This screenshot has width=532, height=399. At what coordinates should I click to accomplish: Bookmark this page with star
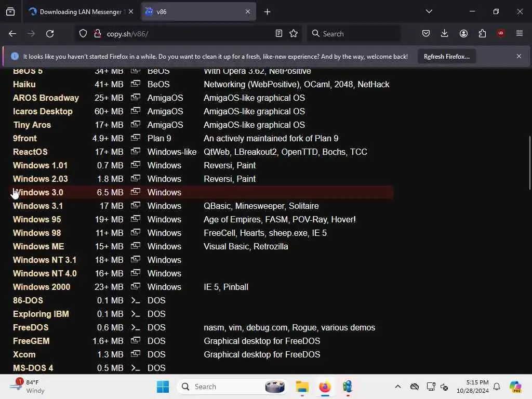click(x=294, y=34)
